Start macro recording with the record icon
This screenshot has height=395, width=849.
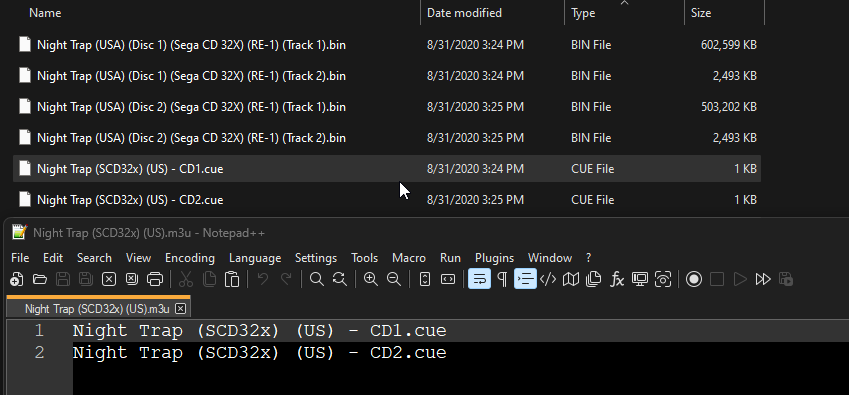[x=694, y=279]
